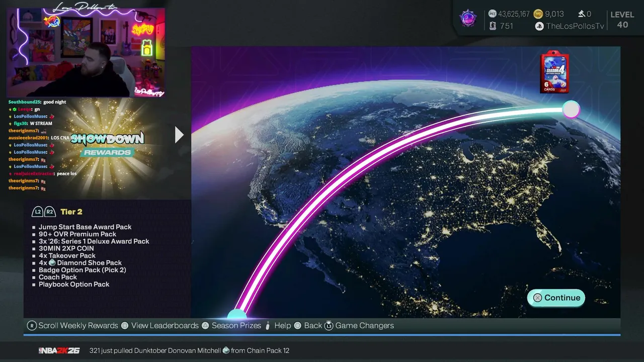Click the MT coin icon
This screenshot has height=362, width=644.
(x=493, y=14)
